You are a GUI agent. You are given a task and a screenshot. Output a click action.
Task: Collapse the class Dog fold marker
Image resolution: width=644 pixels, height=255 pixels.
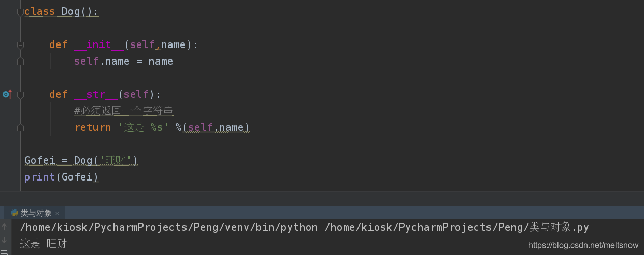(x=20, y=12)
